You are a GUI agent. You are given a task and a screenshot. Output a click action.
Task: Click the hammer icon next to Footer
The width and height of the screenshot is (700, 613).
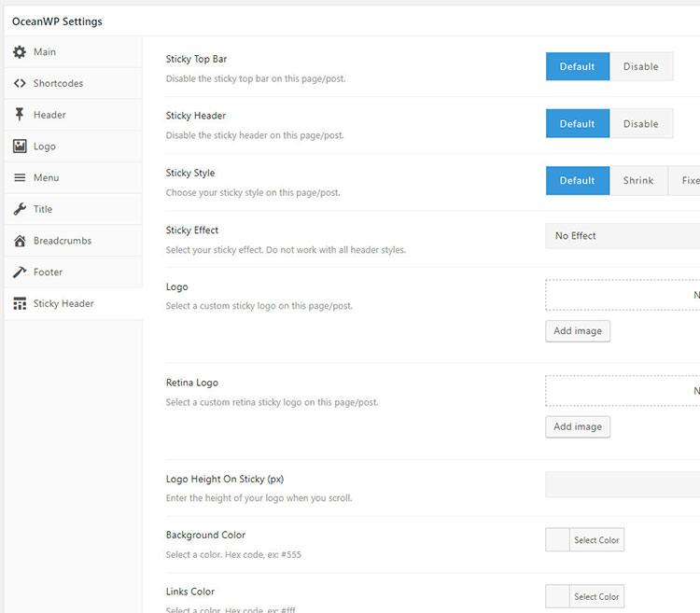tap(20, 272)
